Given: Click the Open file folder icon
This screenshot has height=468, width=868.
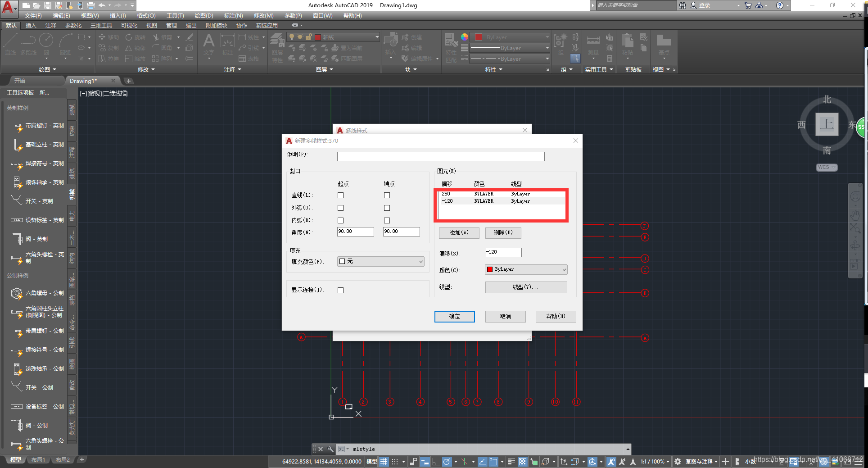Looking at the screenshot, I should point(36,5).
